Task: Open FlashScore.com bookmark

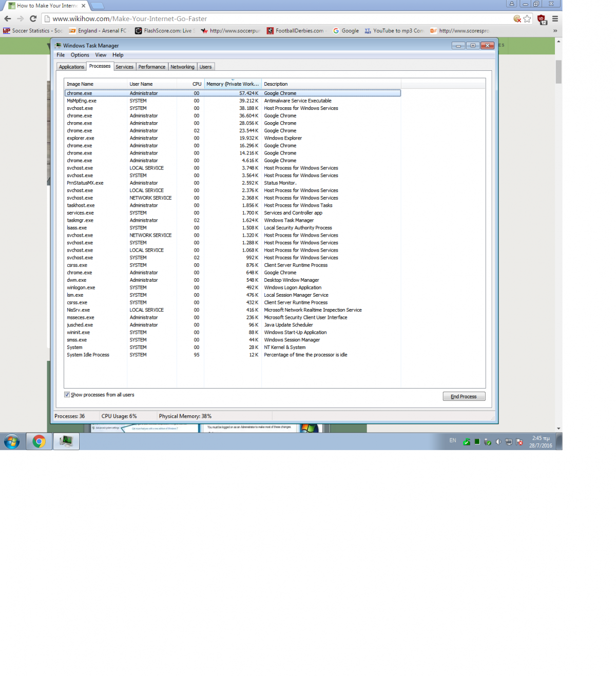Action: click(164, 31)
